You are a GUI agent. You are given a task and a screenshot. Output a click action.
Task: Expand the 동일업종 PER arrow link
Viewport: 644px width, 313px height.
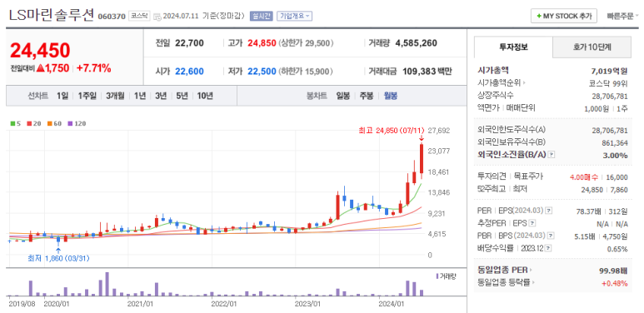coord(505,270)
